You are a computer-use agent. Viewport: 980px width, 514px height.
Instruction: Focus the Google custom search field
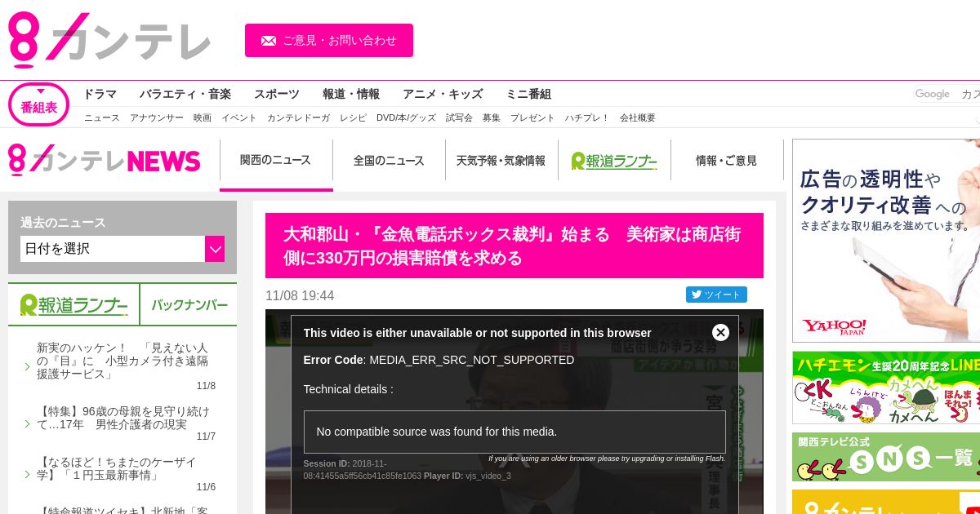[x=947, y=94]
